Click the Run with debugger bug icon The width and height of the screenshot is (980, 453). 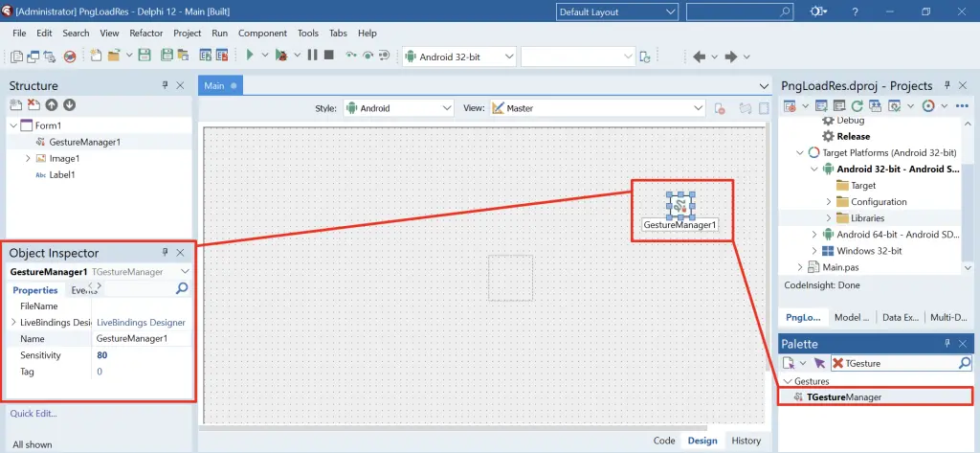pyautogui.click(x=281, y=55)
